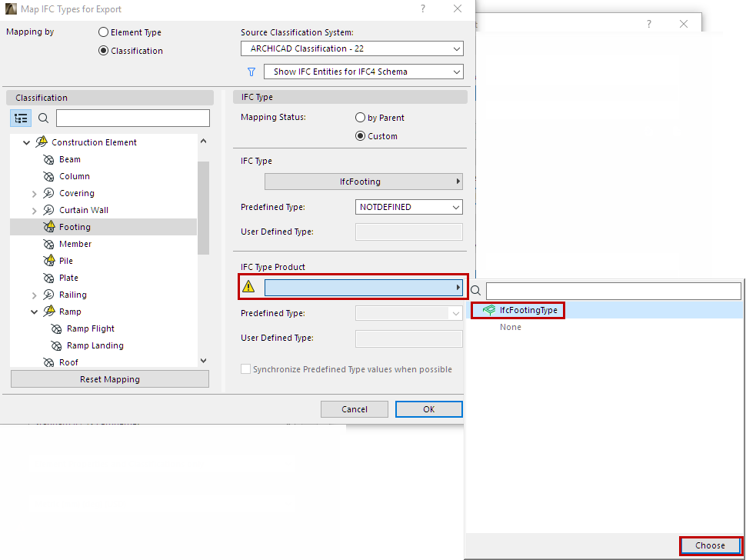Select the Element Type mapping radio button

point(103,32)
